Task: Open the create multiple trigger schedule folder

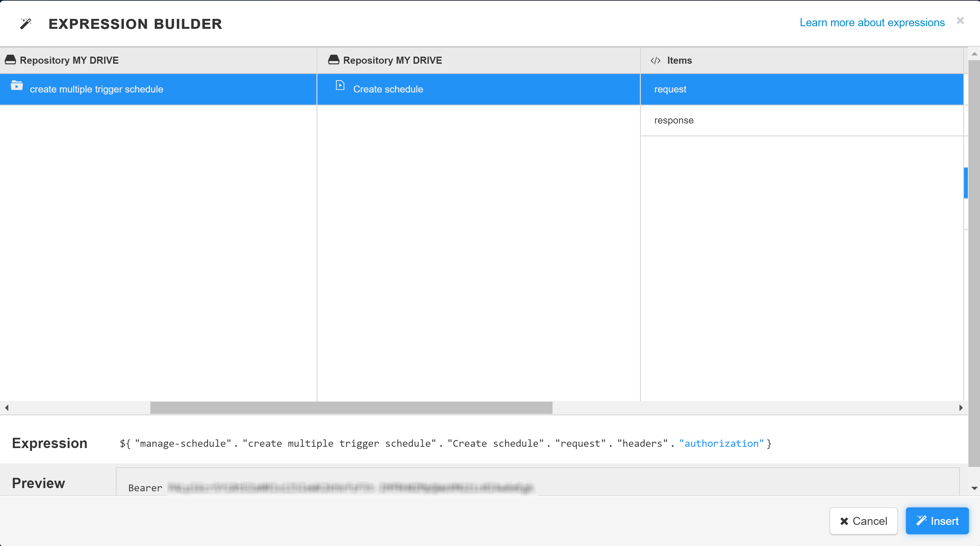Action: click(x=96, y=89)
